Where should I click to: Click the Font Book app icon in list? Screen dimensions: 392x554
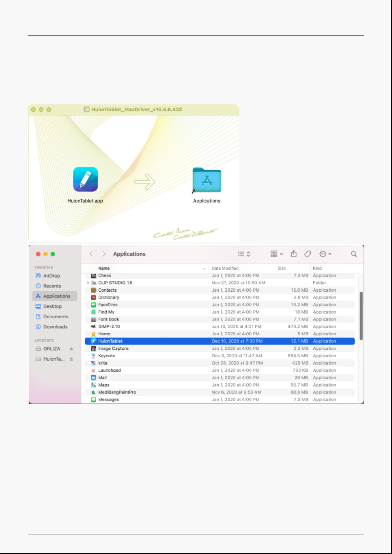pos(93,319)
